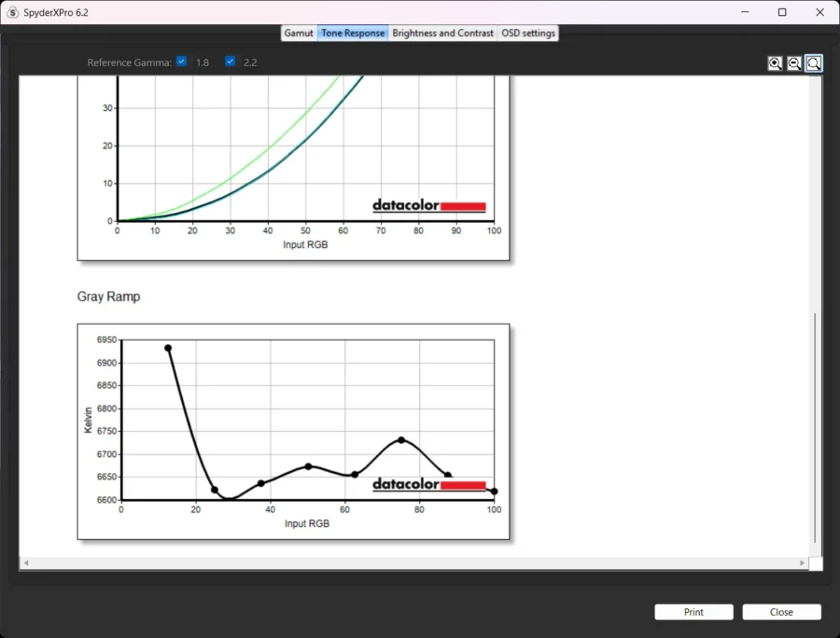Click the "Gray Ramp" heading
The height and width of the screenshot is (638, 840).
[109, 297]
